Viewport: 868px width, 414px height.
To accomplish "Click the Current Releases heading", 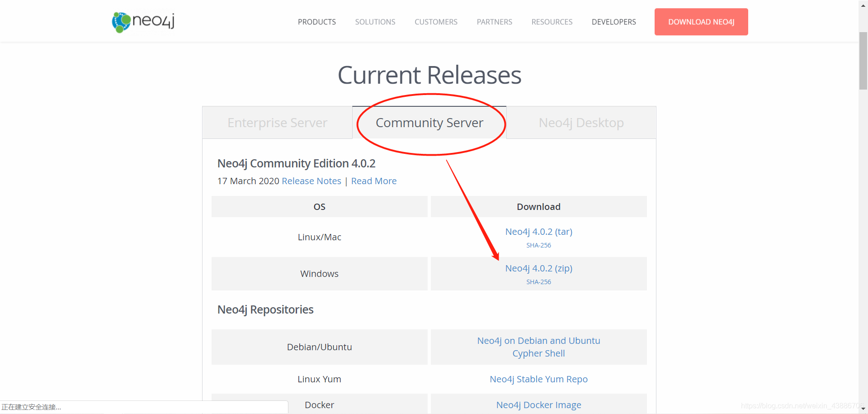I will 429,75.
